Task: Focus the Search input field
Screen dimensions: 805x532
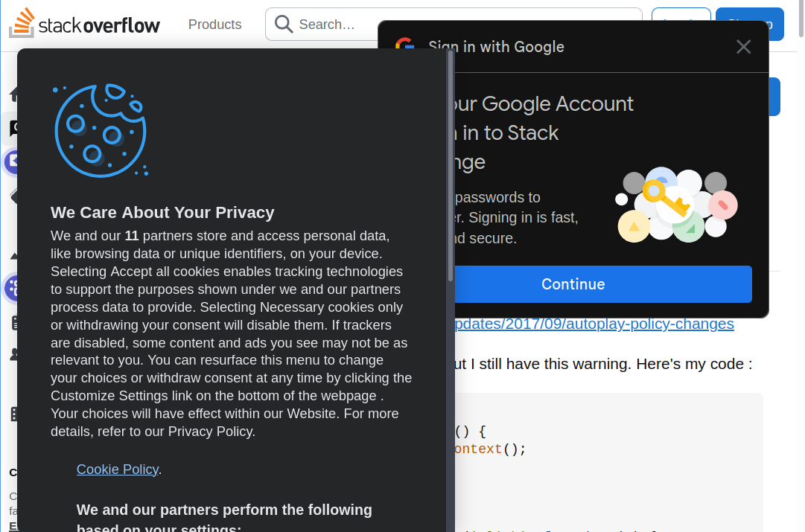Action: tap(335, 25)
